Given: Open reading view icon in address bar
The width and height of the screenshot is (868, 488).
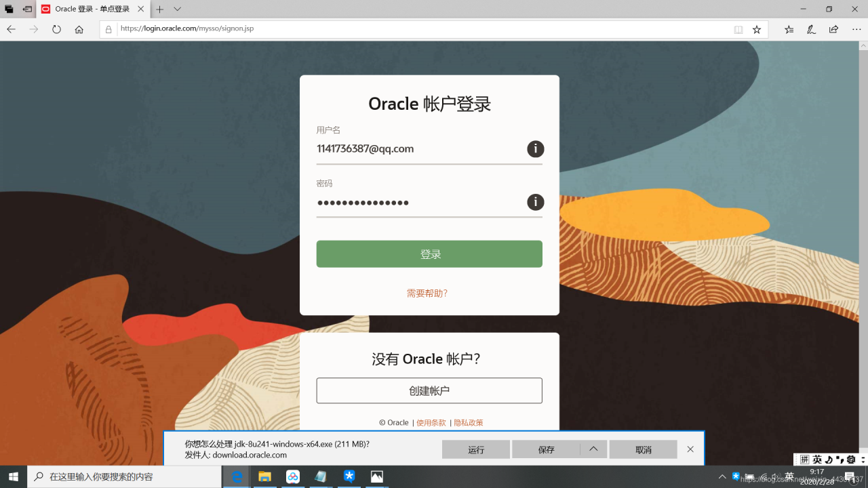Looking at the screenshot, I should tap(738, 30).
